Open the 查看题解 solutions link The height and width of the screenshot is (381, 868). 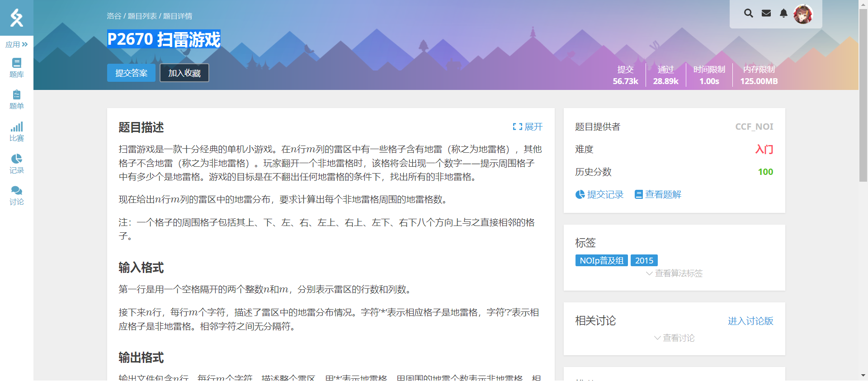(658, 195)
